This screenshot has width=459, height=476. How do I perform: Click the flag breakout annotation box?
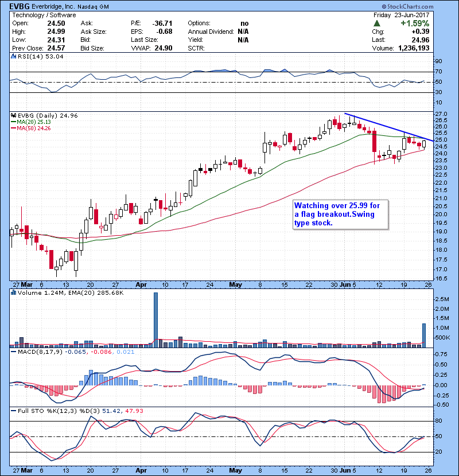tap(341, 214)
